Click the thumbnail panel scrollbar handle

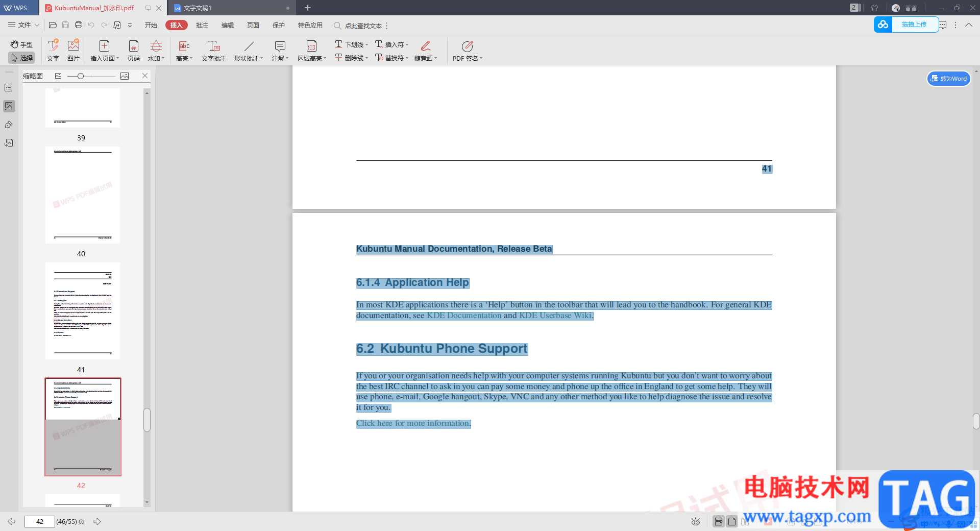coord(147,420)
